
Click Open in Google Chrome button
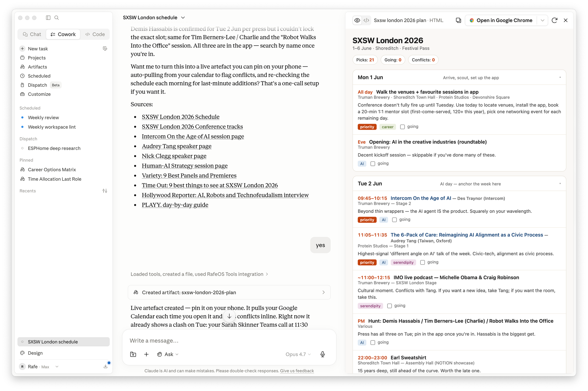click(501, 20)
